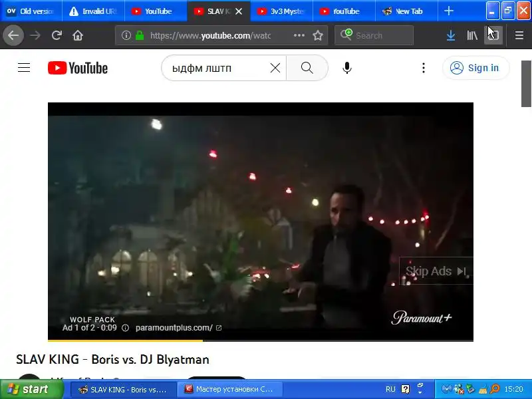Reload the current page
Image resolution: width=532 pixels, height=399 pixels.
click(57, 35)
